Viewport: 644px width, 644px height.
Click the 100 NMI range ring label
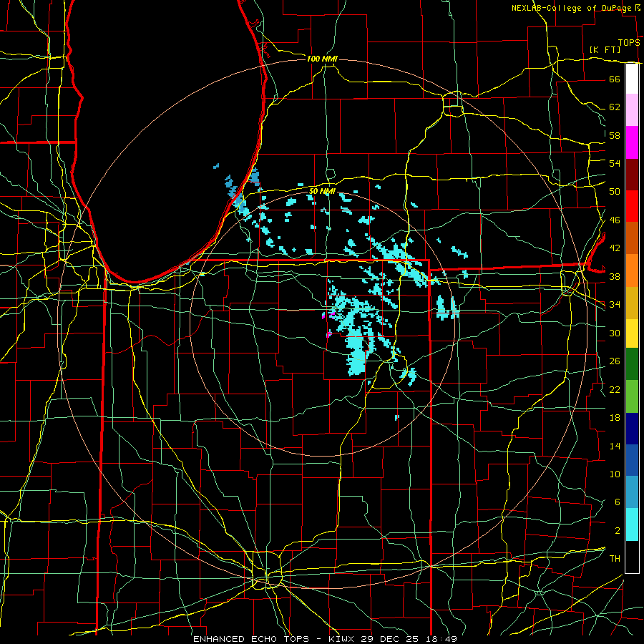tap(322, 59)
